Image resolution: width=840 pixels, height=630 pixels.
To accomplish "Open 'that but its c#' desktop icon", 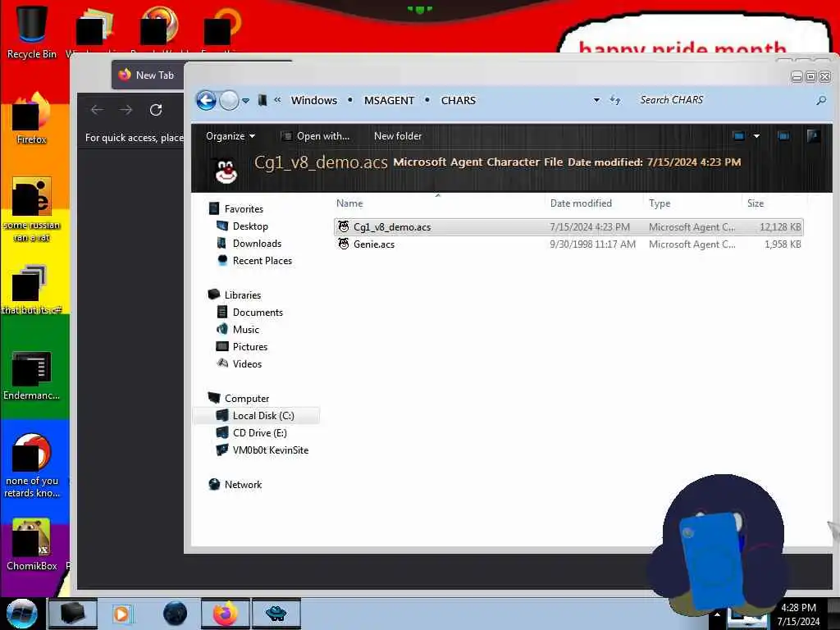I will pyautogui.click(x=32, y=290).
